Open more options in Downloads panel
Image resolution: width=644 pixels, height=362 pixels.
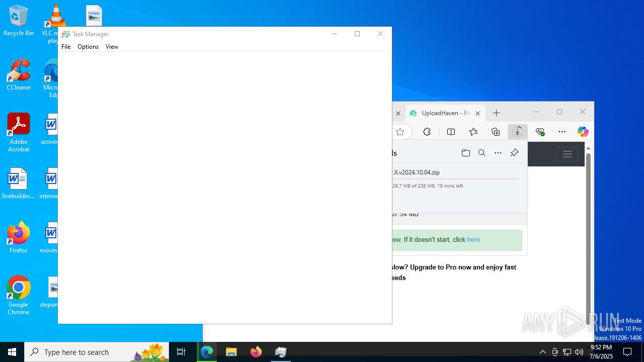coord(498,153)
